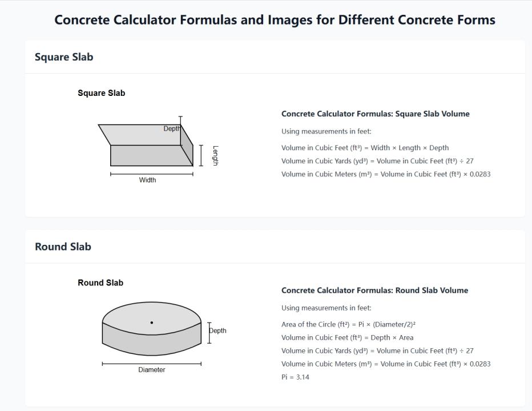Screen dimensions: 532x411
Task: Click the Square Slab Volume formulas heading
Action: [375, 114]
